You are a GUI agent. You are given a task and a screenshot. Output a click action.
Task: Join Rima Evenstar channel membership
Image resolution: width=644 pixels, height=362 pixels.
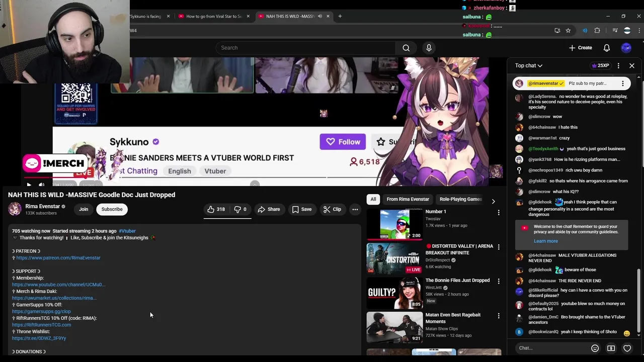pos(84,209)
